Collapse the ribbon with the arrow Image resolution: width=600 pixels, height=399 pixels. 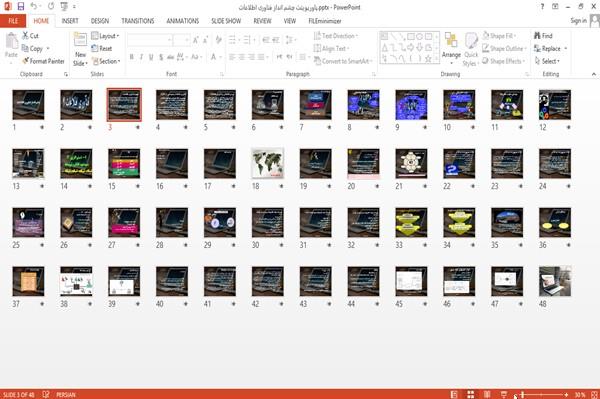(x=593, y=74)
